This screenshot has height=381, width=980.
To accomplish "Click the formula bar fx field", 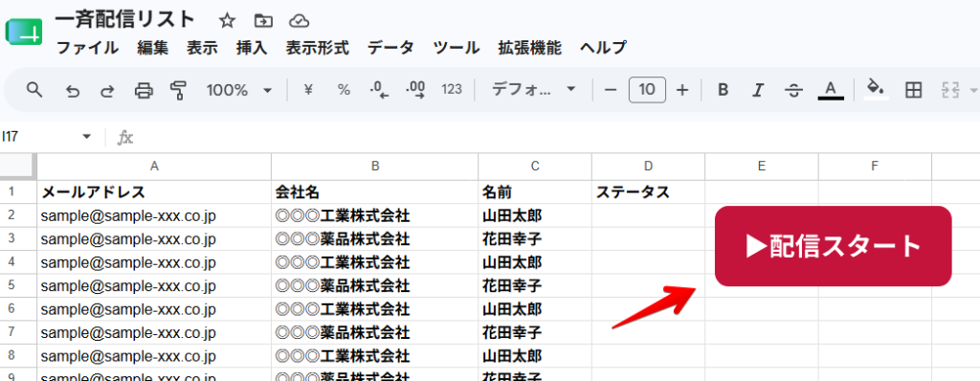I will coord(556,137).
